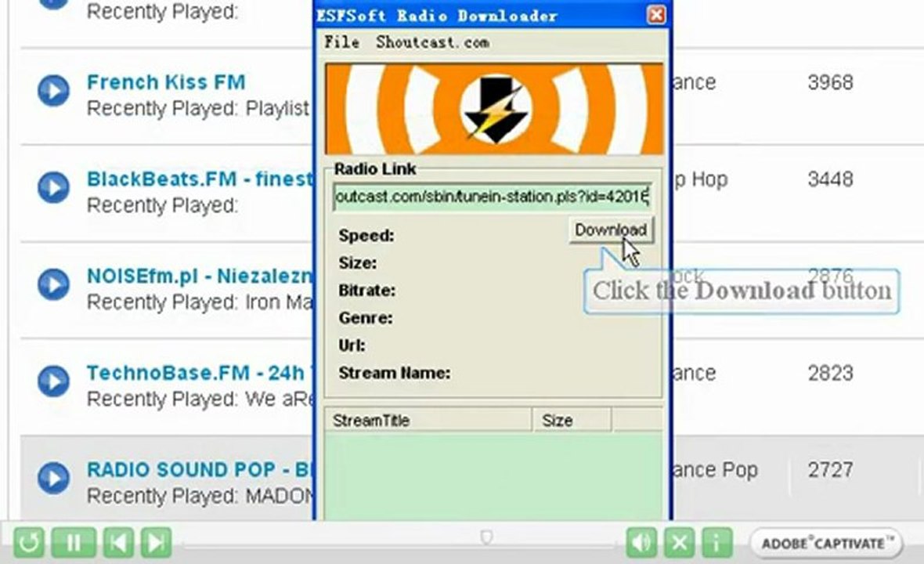
Task: Mute audio with speaker icon
Action: point(642,542)
